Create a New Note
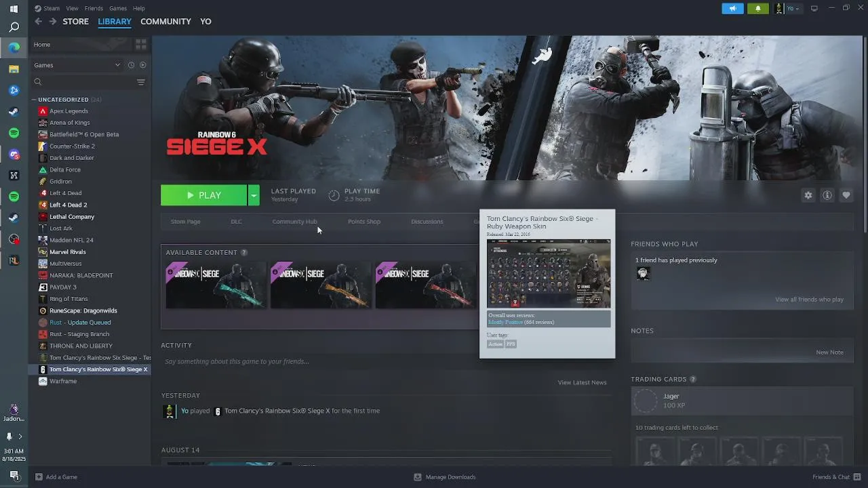Viewport: 868px width, 488px height. 829,352
